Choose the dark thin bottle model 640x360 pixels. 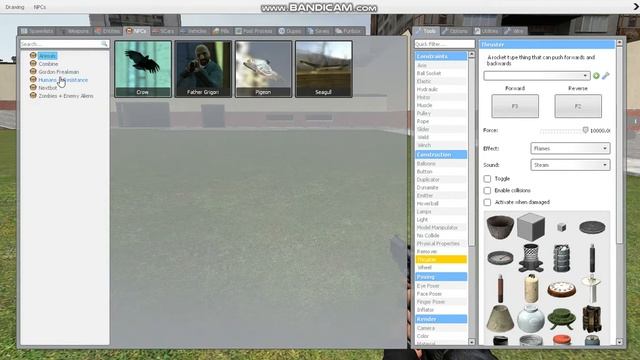(592, 258)
